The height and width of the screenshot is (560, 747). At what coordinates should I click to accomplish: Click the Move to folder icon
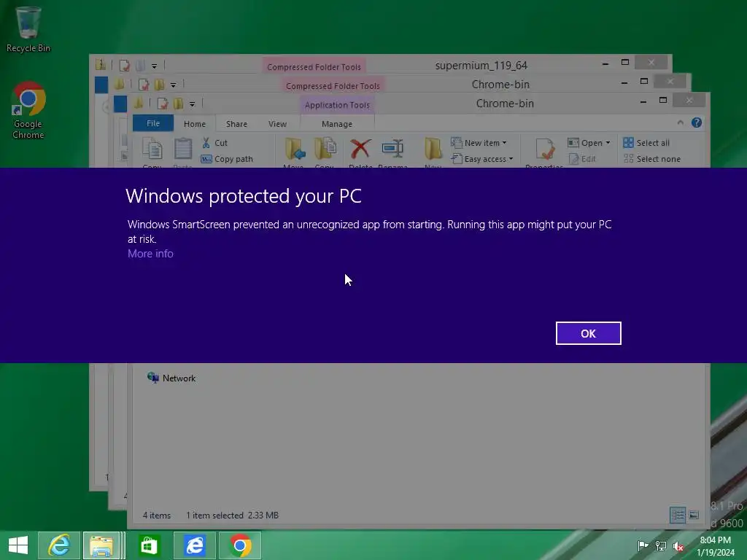pos(295,149)
